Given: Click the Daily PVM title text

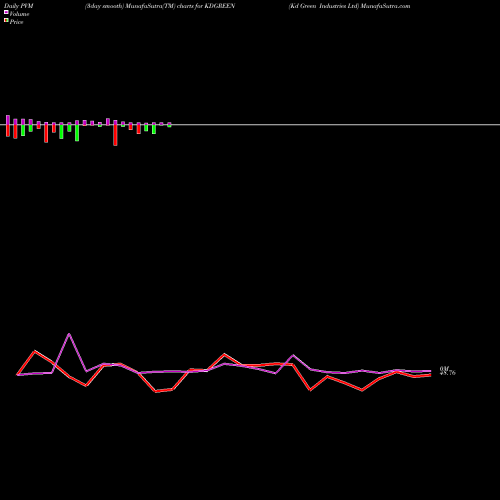Looking at the screenshot, I should [x=19, y=6].
